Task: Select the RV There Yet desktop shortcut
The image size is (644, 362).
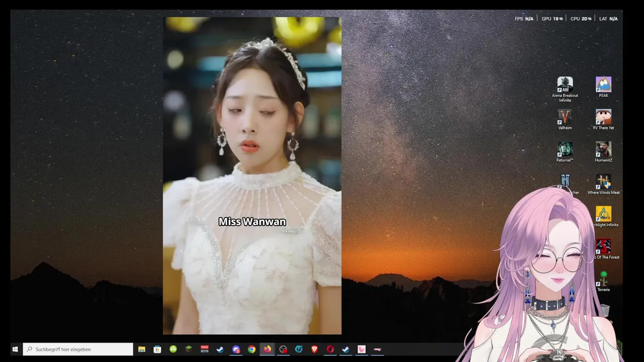Action: tap(603, 120)
